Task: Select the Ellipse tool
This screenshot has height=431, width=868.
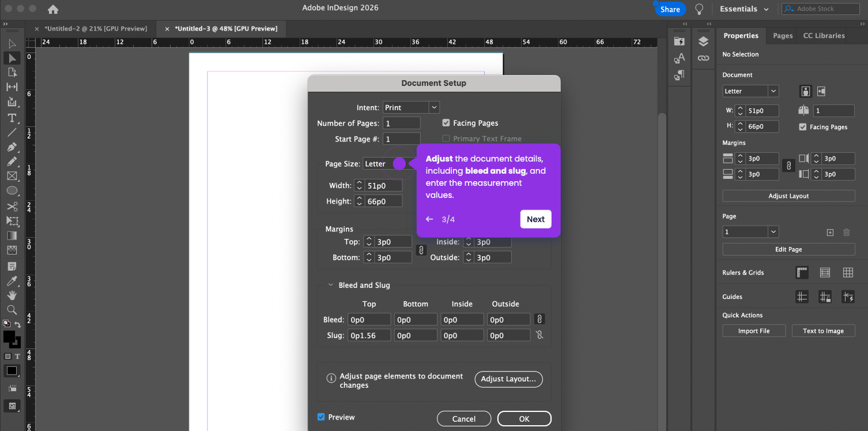Action: pyautogui.click(x=12, y=190)
